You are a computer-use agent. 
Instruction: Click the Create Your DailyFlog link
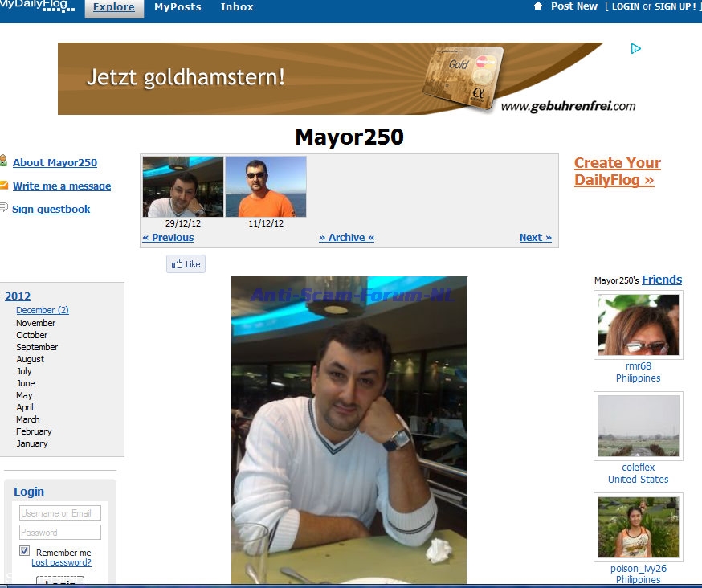point(617,171)
